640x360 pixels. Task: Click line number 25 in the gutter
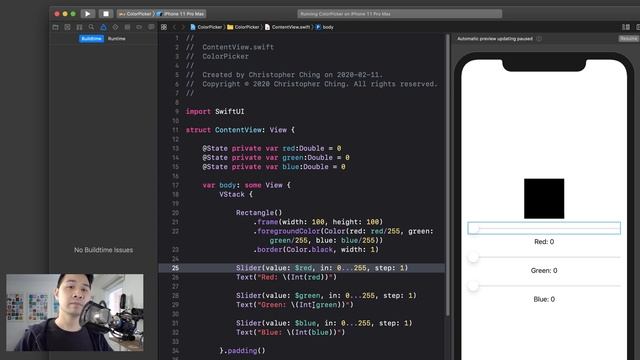pos(175,268)
